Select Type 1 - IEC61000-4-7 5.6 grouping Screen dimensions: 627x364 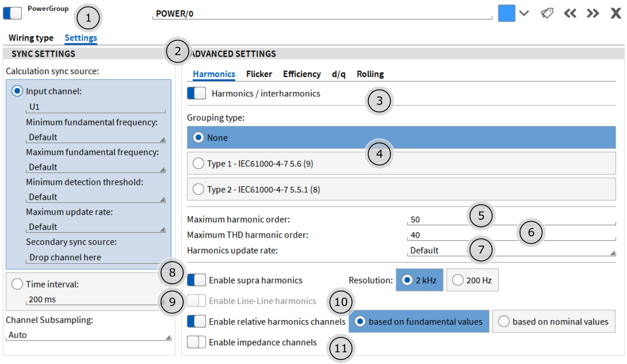pyautogui.click(x=401, y=163)
